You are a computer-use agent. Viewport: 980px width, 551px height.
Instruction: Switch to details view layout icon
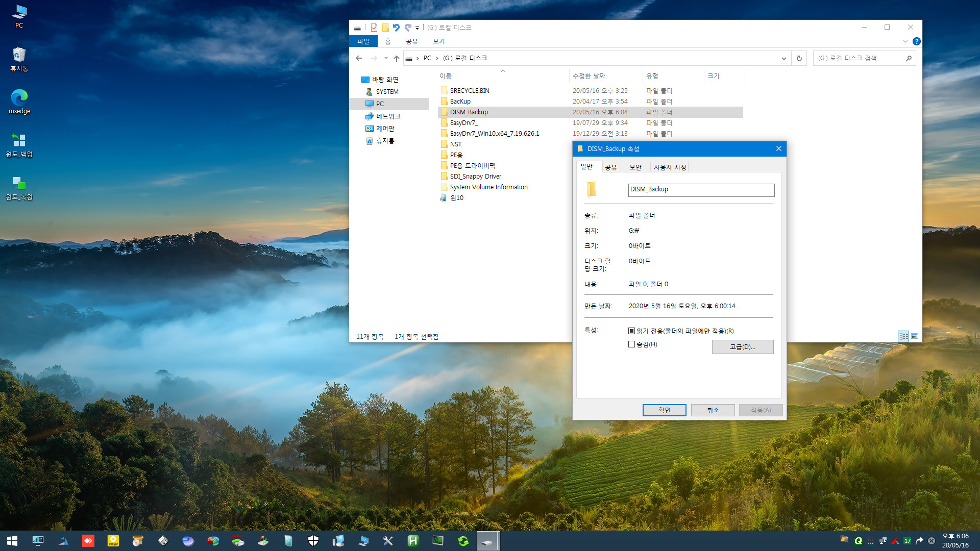[x=903, y=336]
